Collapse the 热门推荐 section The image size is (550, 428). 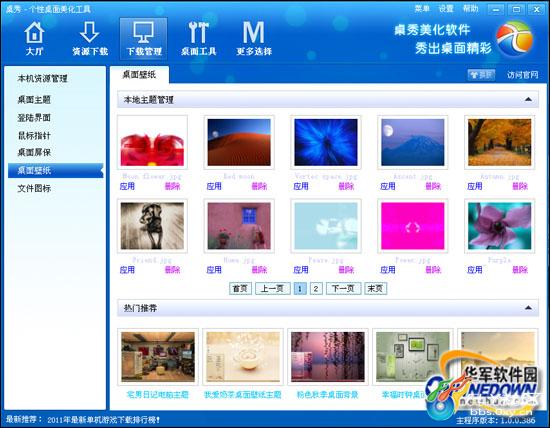click(528, 308)
